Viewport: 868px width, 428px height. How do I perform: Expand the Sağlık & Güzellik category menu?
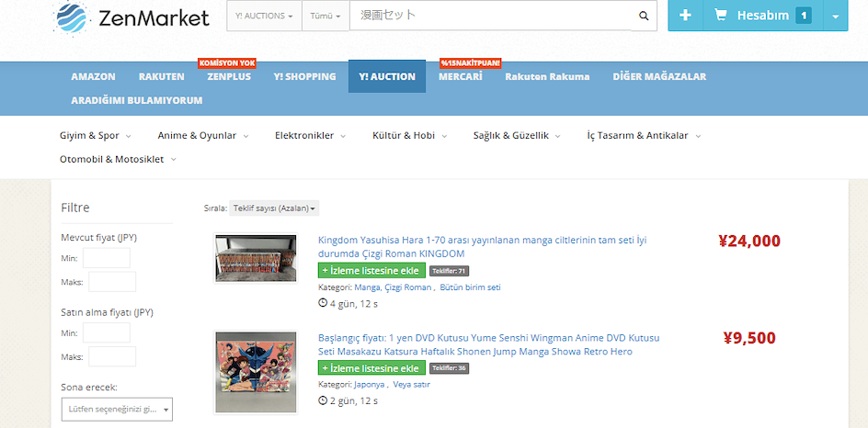click(517, 136)
